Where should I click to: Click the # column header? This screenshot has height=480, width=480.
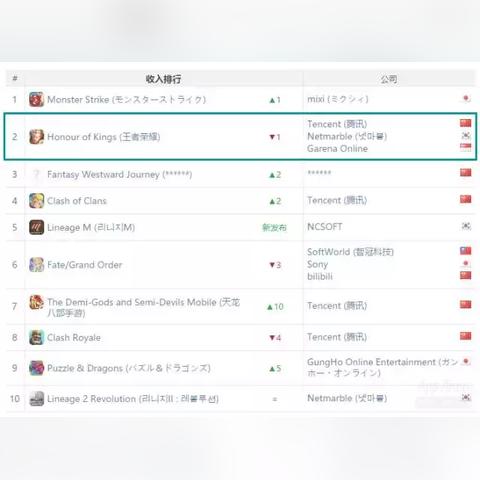tap(15, 78)
